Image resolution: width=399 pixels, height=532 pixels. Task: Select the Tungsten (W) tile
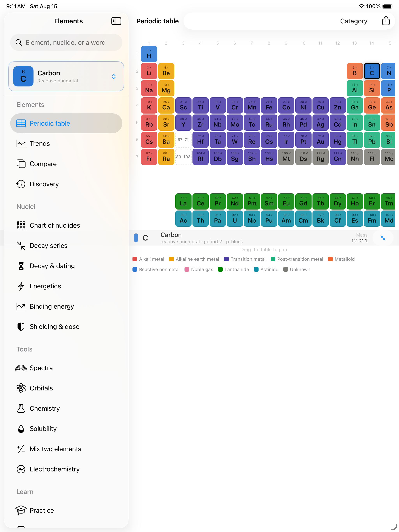pyautogui.click(x=235, y=140)
